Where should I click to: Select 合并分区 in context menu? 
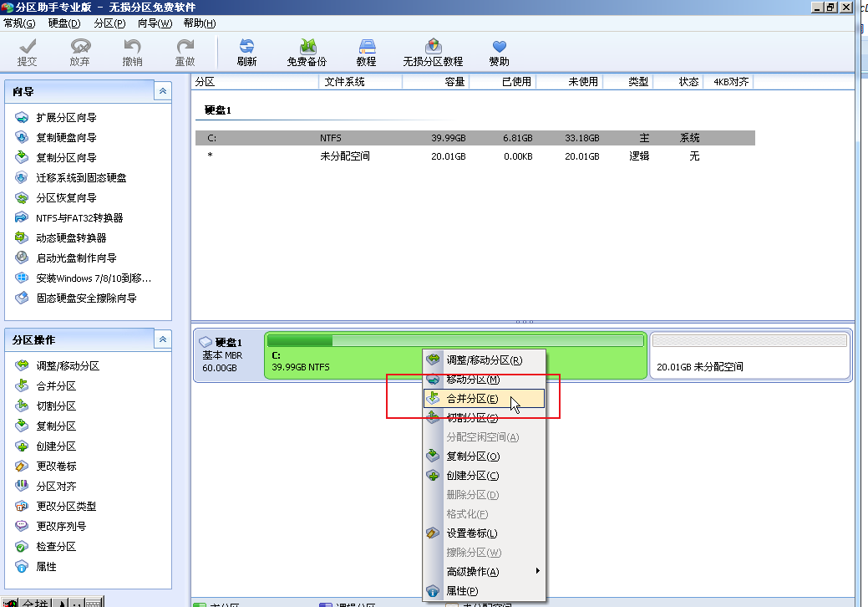(x=472, y=399)
